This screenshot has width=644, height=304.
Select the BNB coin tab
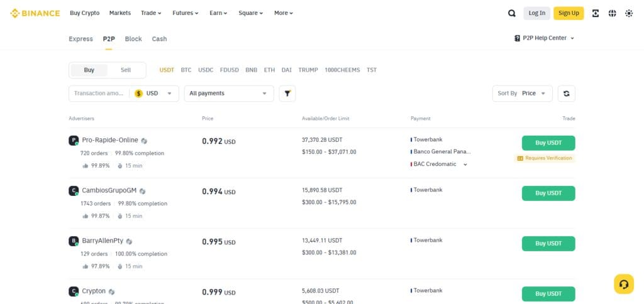(x=252, y=70)
